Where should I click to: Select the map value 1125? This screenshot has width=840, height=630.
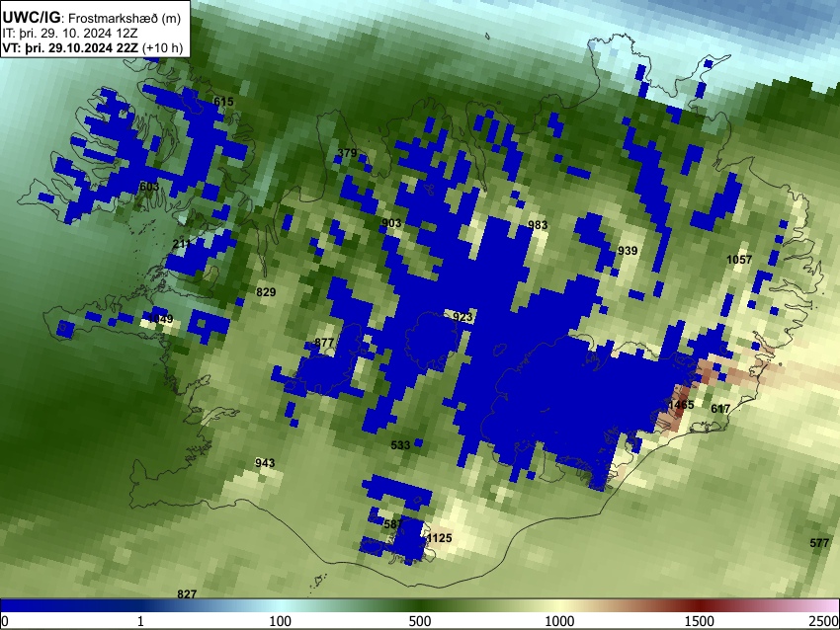pos(440,538)
